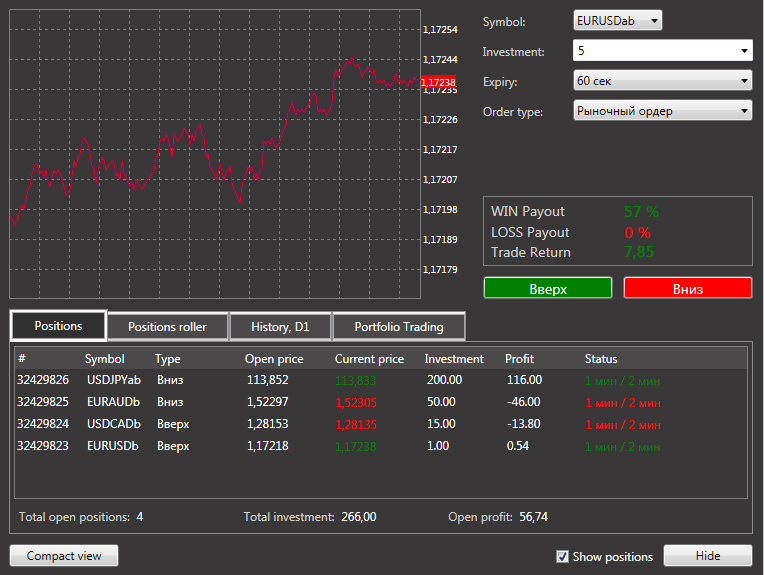Image resolution: width=764 pixels, height=575 pixels.
Task: Select position row 32429825 EURAUDb
Action: pyautogui.click(x=381, y=402)
